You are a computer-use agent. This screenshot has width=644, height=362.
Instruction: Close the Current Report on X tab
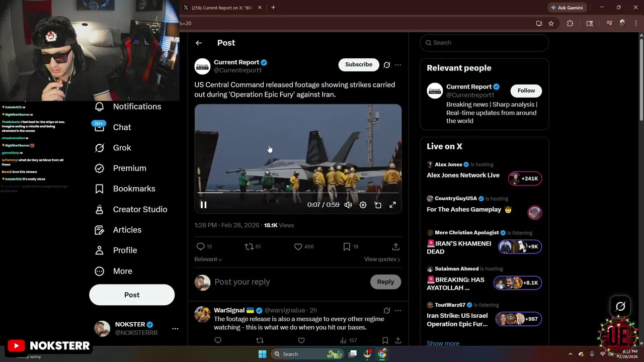click(x=260, y=8)
